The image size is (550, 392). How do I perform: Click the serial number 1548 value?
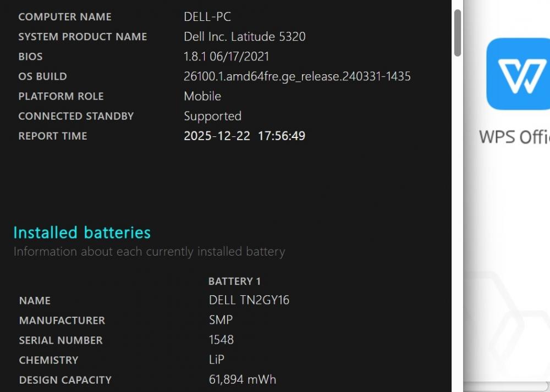tap(221, 340)
